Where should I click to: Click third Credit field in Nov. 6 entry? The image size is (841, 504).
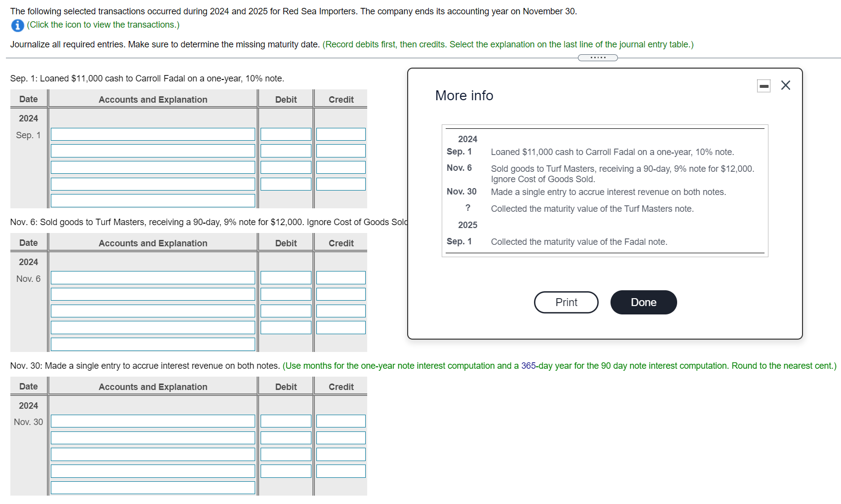click(341, 311)
